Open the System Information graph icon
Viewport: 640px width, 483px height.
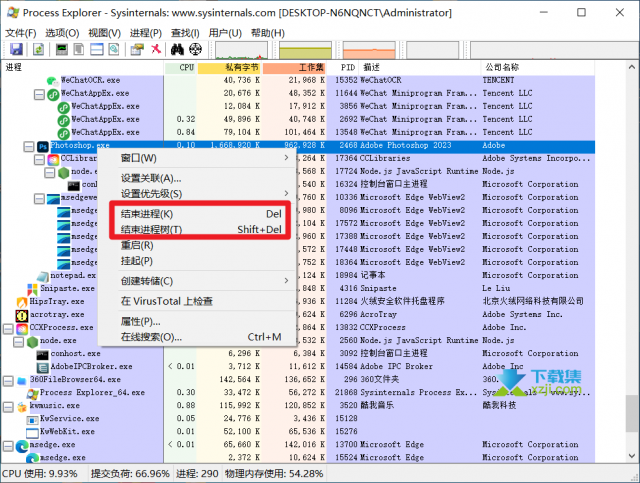62,49
